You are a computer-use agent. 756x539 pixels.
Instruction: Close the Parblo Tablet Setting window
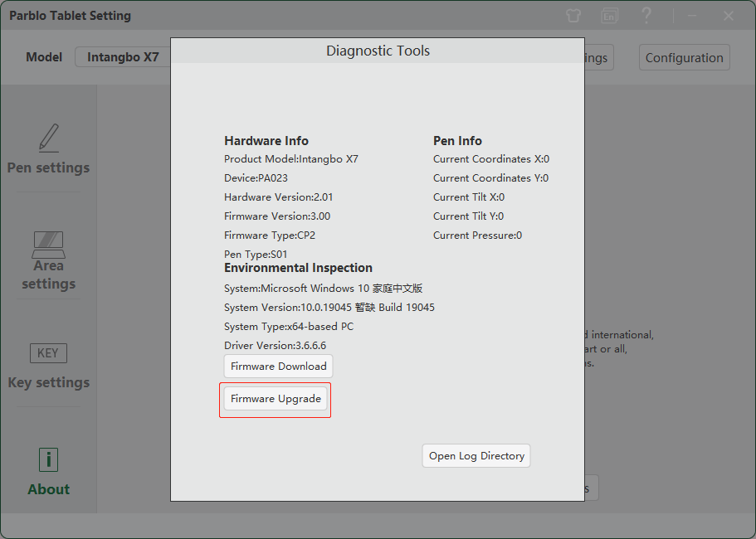pyautogui.click(x=729, y=16)
